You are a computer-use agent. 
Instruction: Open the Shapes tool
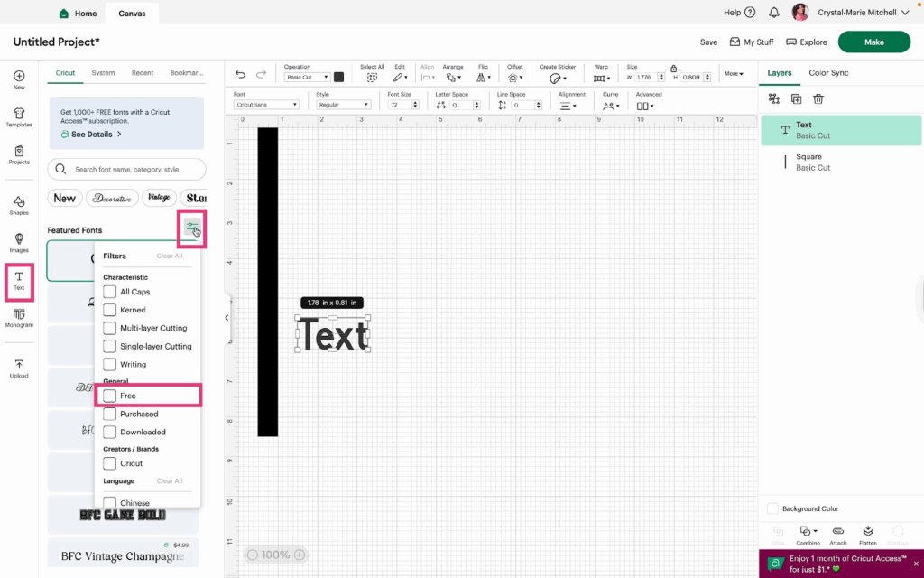click(x=19, y=206)
